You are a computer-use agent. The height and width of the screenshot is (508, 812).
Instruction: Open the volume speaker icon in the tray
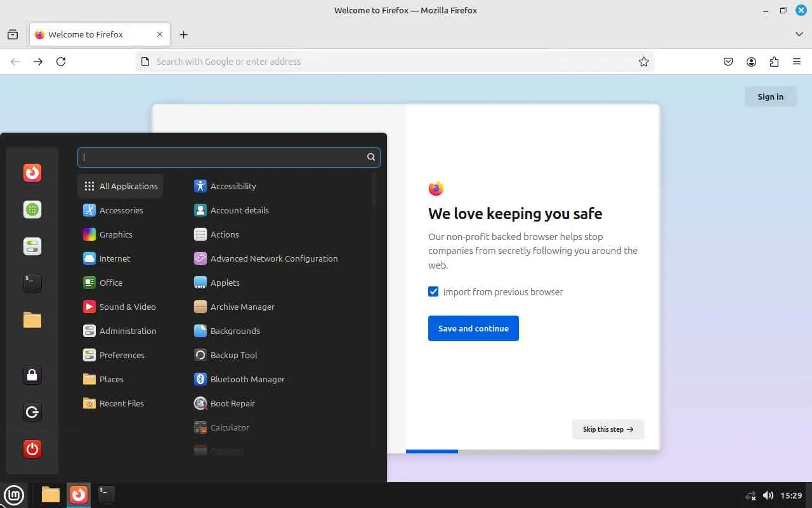[768, 495]
